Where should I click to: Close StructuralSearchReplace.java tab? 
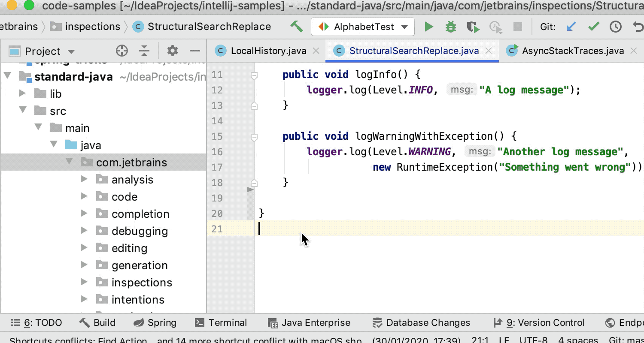tap(488, 51)
